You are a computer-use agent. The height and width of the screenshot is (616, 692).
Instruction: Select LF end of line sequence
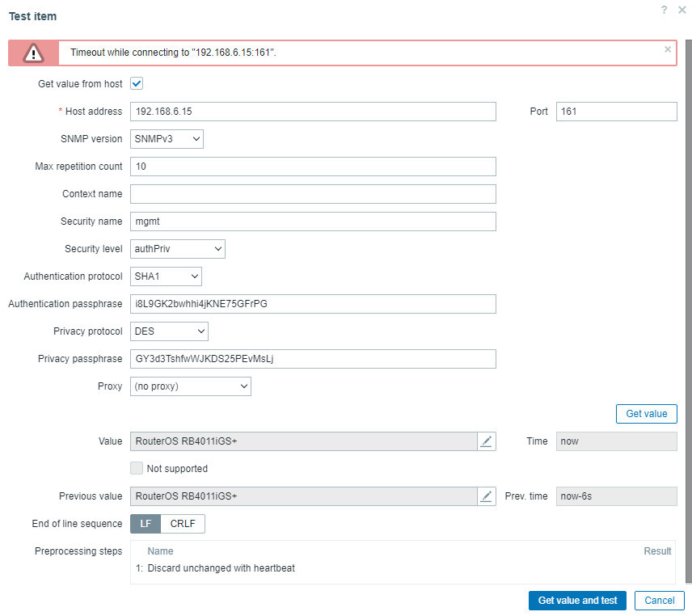coord(146,524)
